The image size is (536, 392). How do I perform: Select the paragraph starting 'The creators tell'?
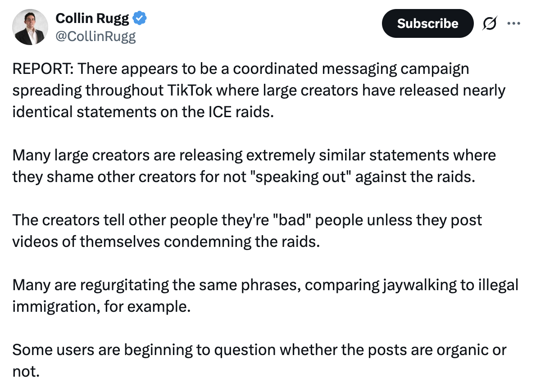(247, 231)
